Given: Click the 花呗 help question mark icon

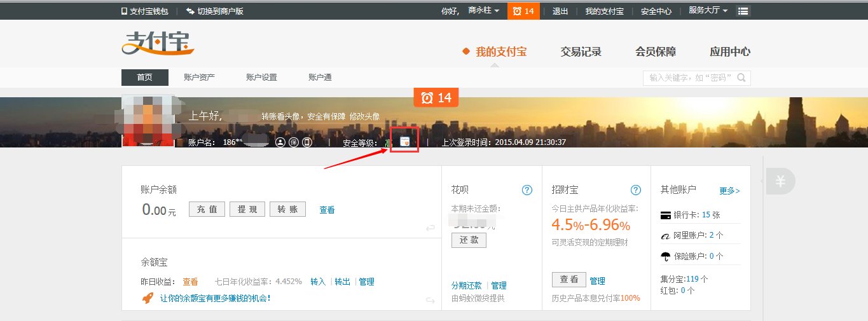Looking at the screenshot, I should click(x=527, y=190).
